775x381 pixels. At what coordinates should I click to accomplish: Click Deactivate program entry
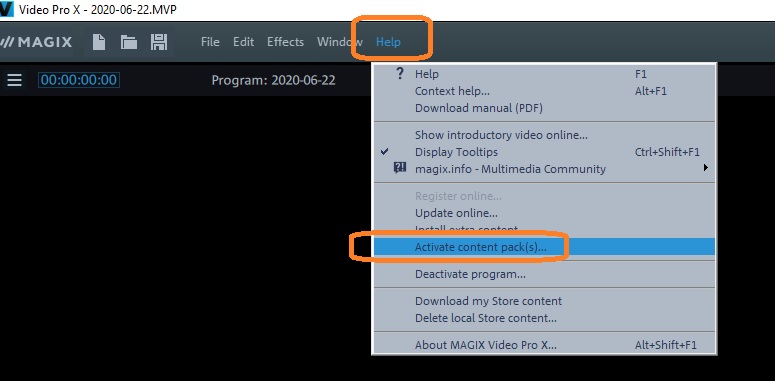click(x=470, y=274)
